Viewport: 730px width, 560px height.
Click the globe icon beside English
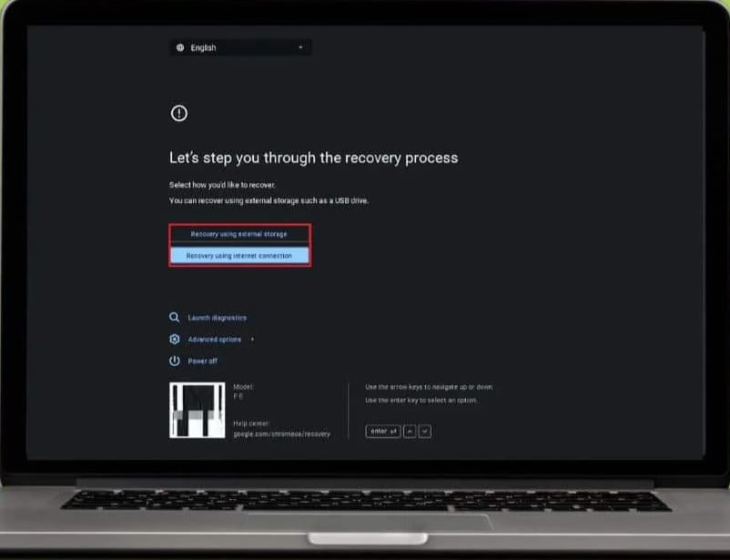180,47
